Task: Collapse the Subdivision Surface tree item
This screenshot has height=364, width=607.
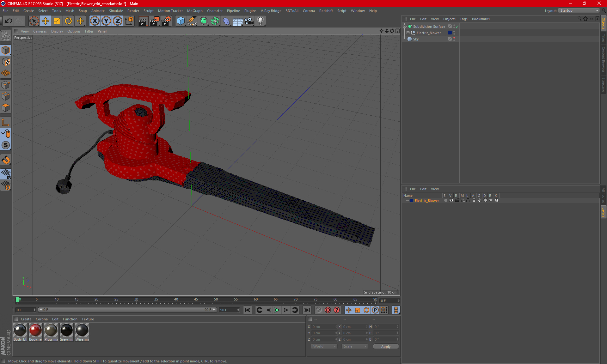Action: (x=404, y=27)
